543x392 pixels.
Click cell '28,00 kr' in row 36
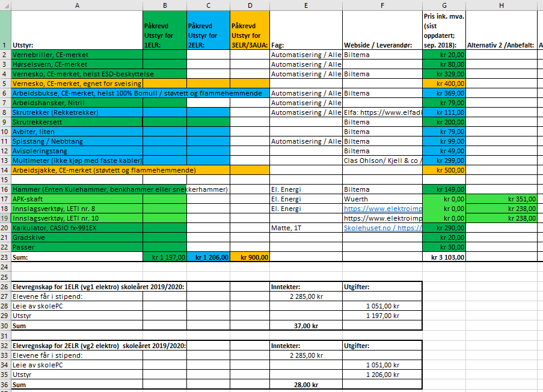[x=306, y=384]
